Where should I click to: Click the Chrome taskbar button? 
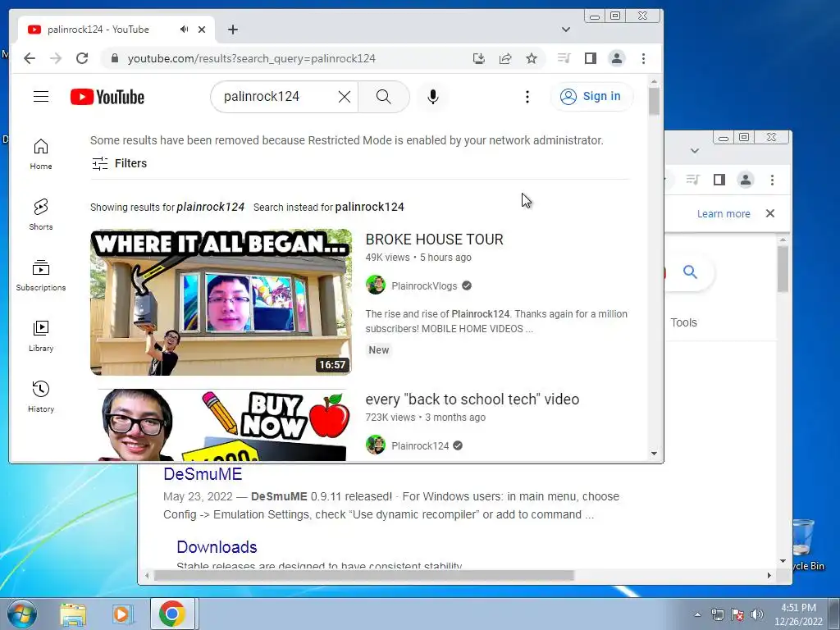(172, 614)
